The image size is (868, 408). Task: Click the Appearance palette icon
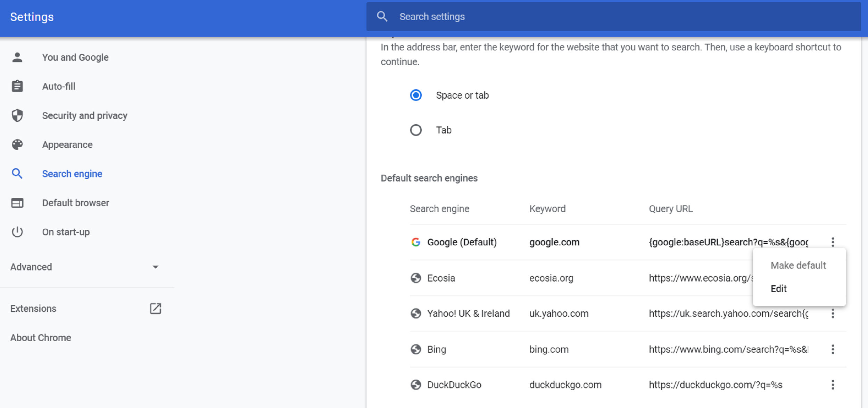click(x=17, y=145)
